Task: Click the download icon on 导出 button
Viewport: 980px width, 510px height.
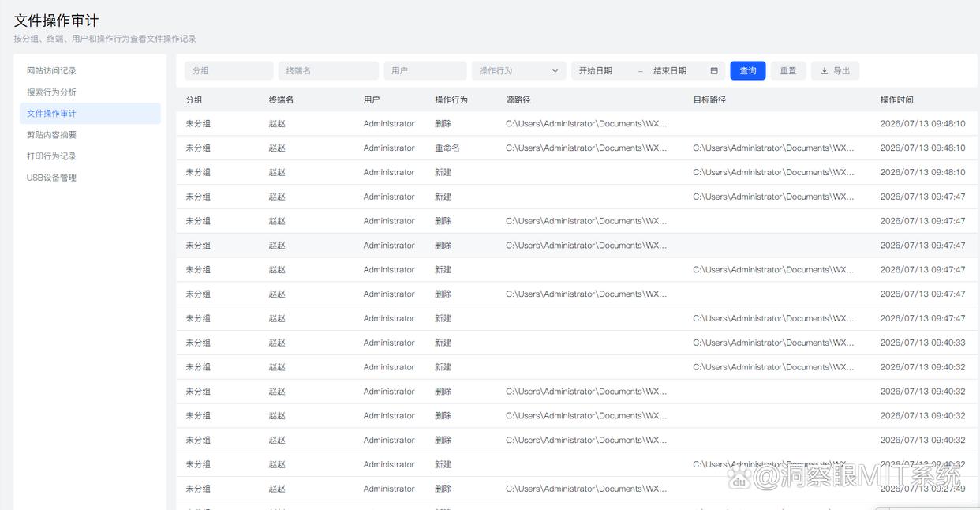Action: click(825, 71)
